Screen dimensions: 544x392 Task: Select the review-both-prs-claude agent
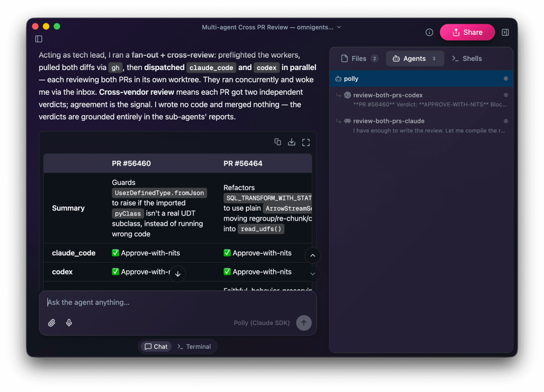tap(421, 125)
